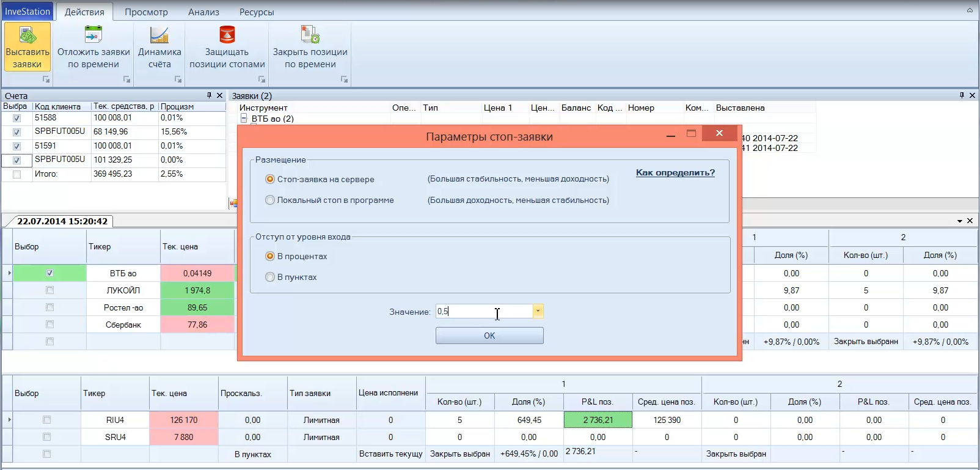Open the Анализ ribbon tab
This screenshot has height=470, width=980.
tap(203, 12)
